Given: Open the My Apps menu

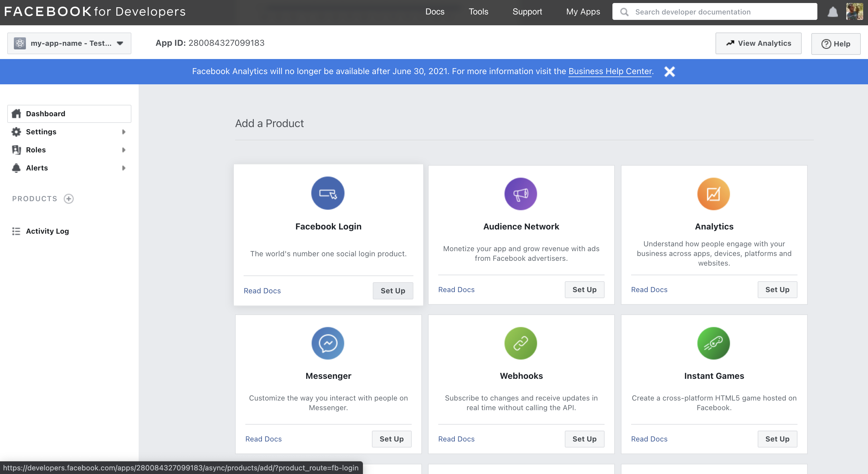Looking at the screenshot, I should point(583,12).
